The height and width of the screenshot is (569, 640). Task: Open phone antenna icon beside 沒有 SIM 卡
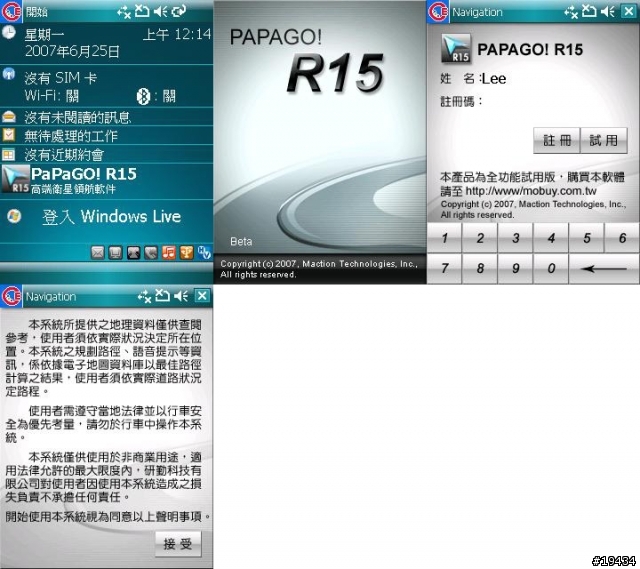(9, 74)
